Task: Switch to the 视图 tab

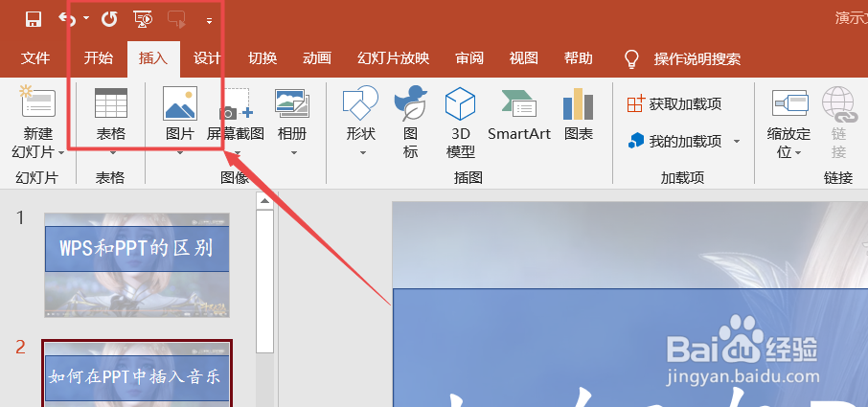Action: [x=523, y=58]
